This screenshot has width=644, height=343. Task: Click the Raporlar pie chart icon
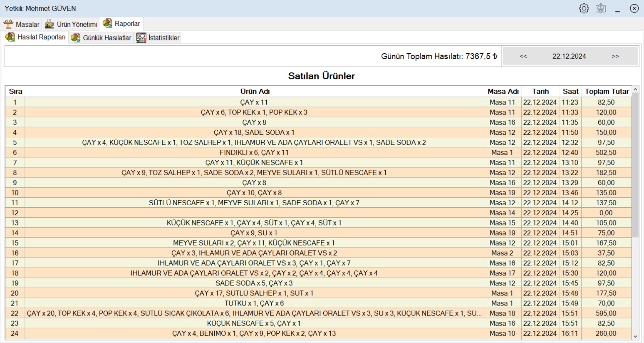tap(107, 23)
